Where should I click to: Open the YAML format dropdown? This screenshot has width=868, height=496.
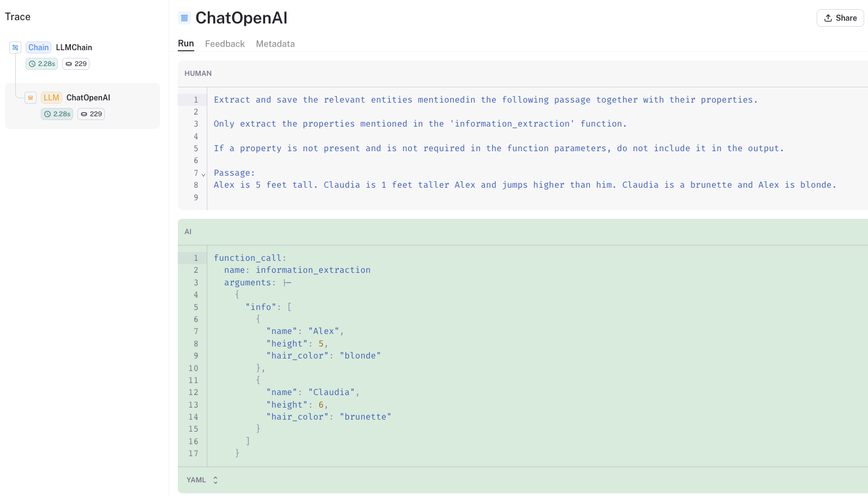202,480
